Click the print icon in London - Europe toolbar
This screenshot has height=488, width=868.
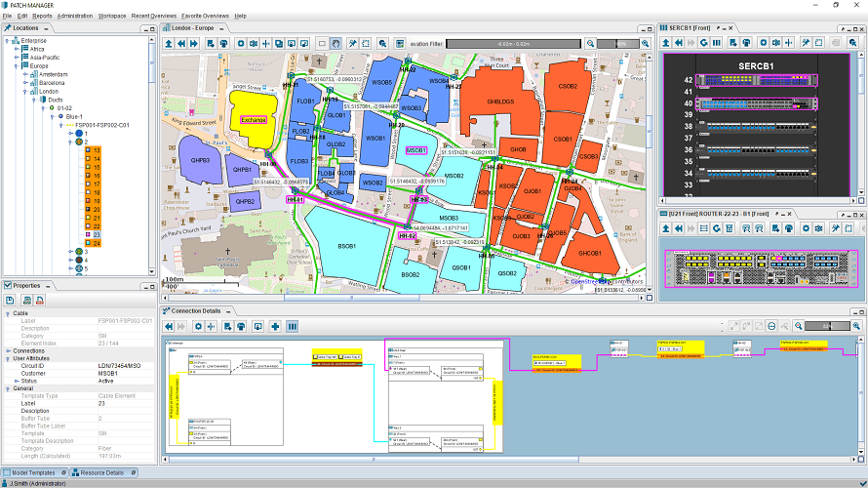[x=223, y=44]
